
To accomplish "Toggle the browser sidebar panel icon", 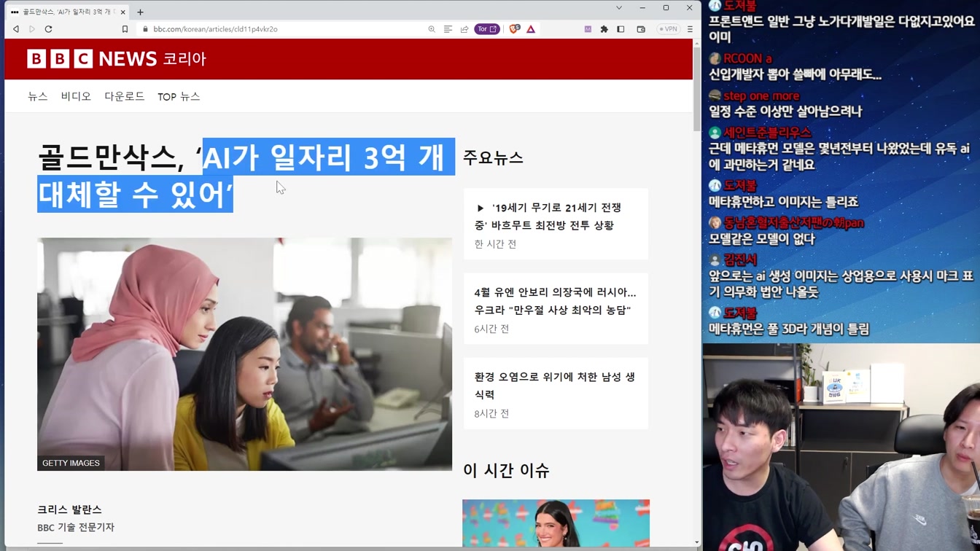I will 621,29.
